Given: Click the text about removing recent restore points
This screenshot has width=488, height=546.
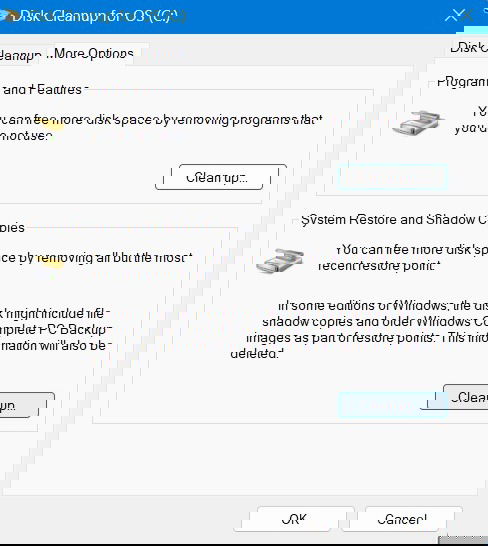Looking at the screenshot, I should click(x=403, y=258).
